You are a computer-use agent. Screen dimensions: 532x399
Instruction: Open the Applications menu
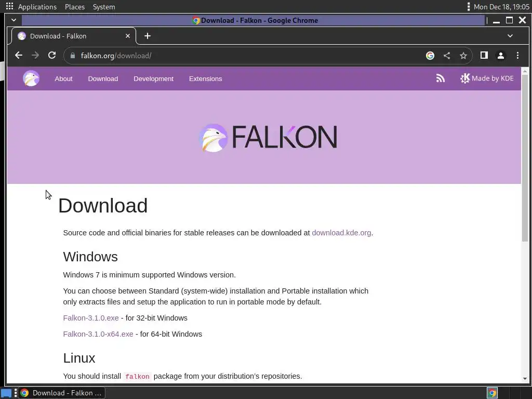pos(37,7)
